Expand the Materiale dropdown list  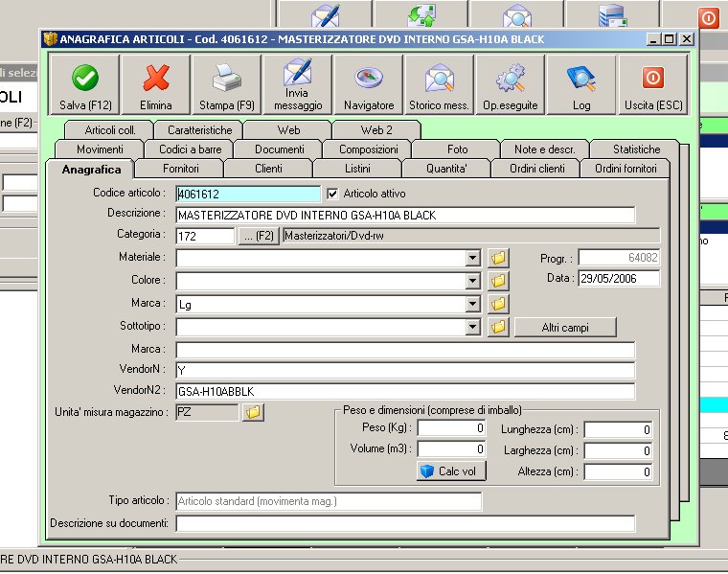click(x=472, y=258)
